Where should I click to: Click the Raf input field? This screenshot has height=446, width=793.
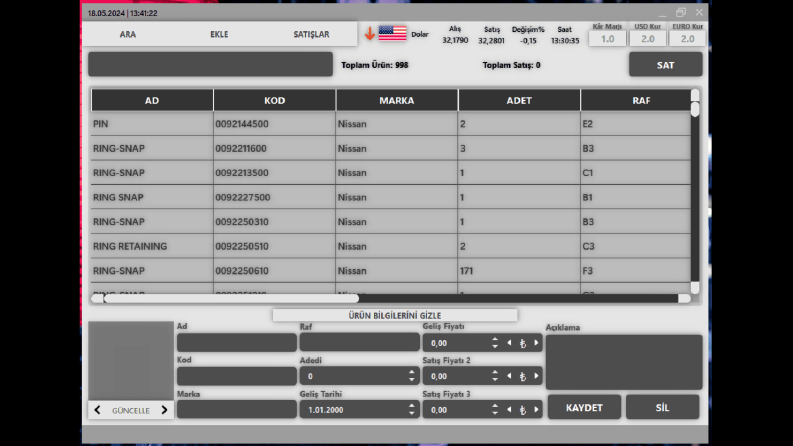tap(360, 342)
